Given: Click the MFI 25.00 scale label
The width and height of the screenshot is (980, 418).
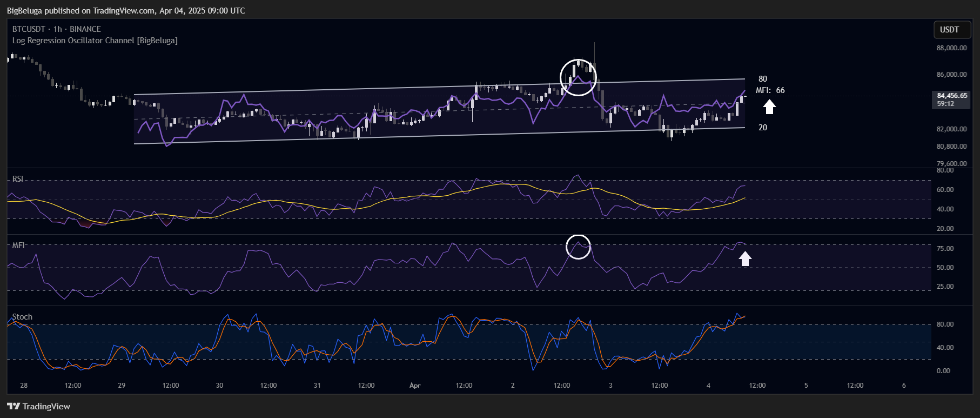Looking at the screenshot, I should 945,287.
